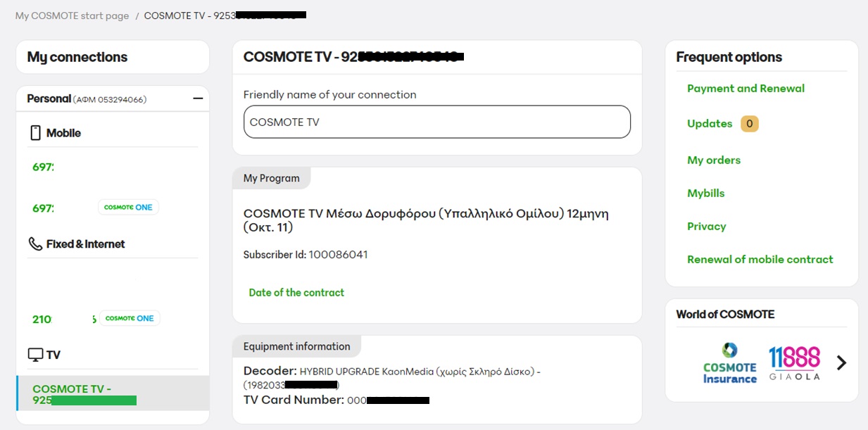Switch to the Equipment information tab
868x430 pixels.
pyautogui.click(x=296, y=346)
